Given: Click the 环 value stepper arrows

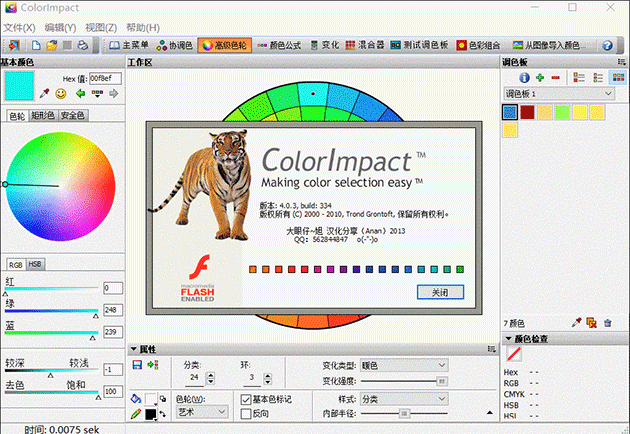Looking at the screenshot, I should 268,378.
